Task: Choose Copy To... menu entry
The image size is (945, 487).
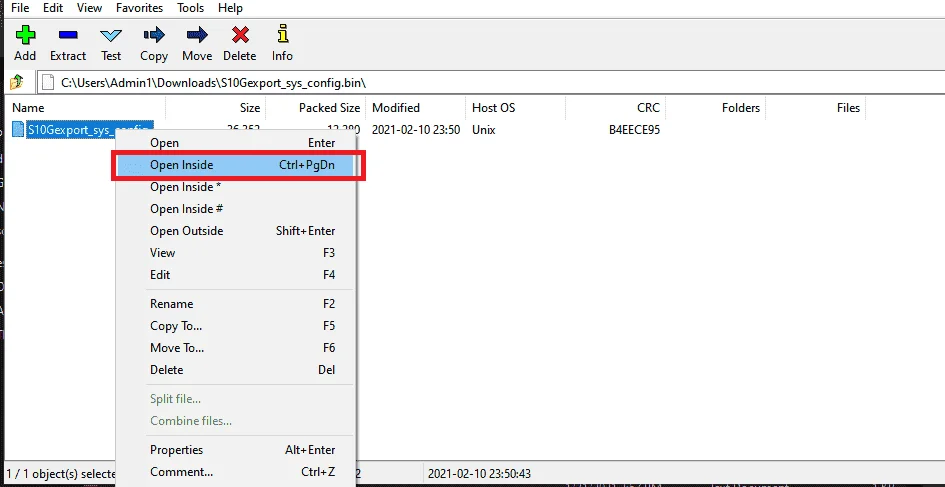Action: click(235, 326)
